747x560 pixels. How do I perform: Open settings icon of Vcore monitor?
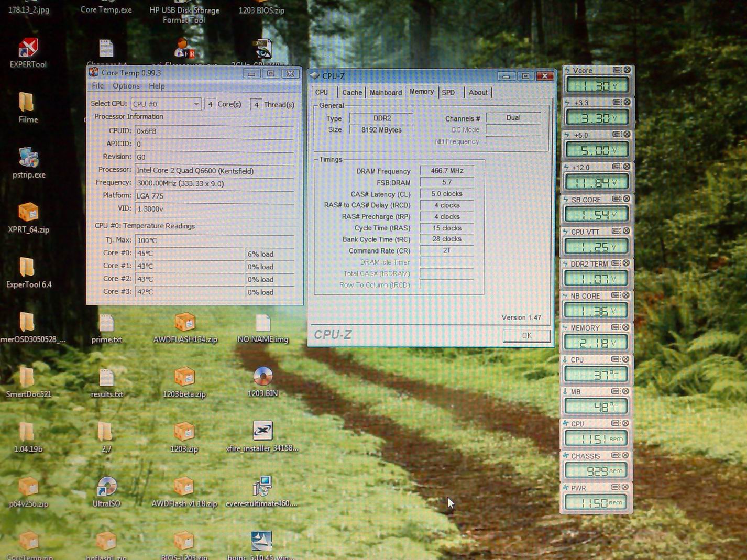617,70
